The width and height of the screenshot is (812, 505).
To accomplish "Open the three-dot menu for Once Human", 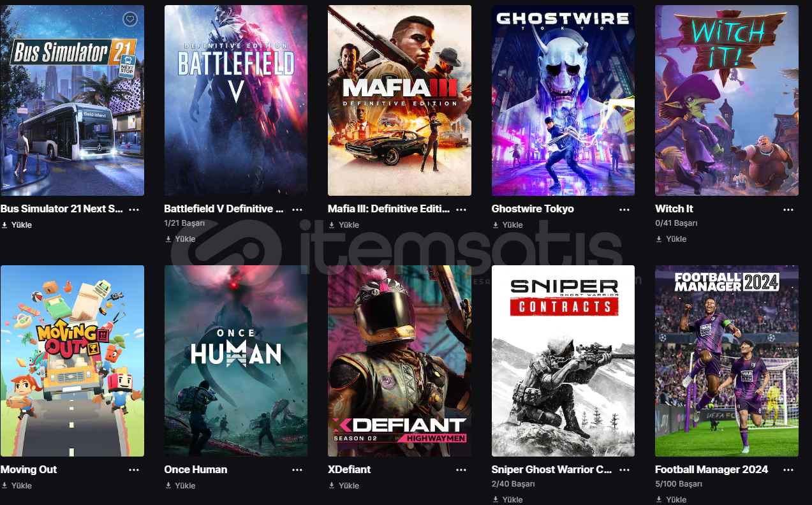I will click(x=297, y=470).
